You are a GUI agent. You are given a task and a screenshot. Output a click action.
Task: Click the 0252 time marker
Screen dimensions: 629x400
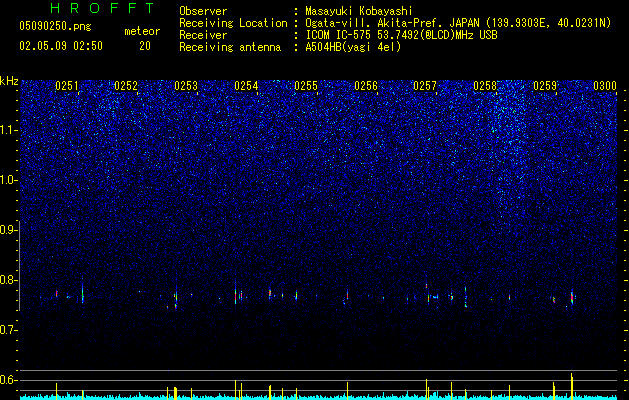pyautogui.click(x=126, y=86)
